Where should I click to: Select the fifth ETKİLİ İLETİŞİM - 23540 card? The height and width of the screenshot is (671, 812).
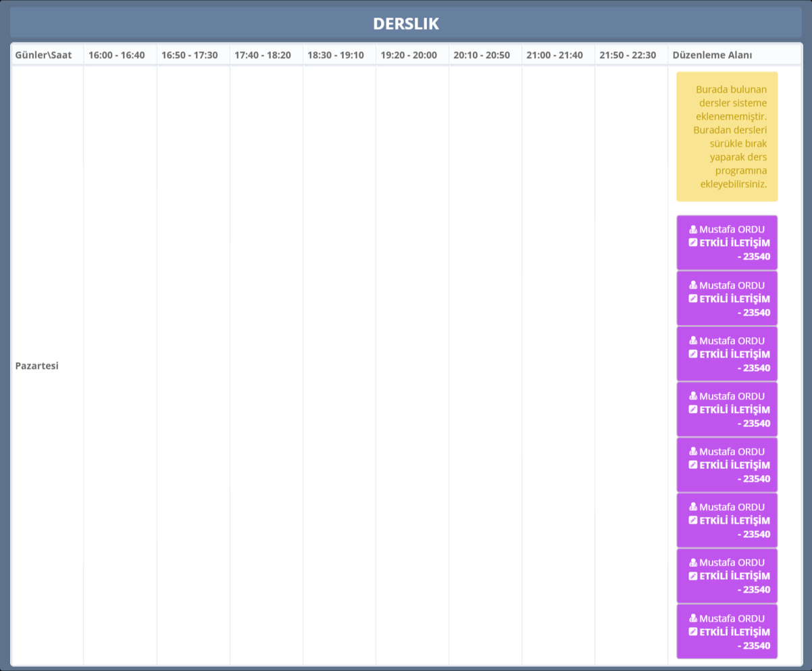(x=727, y=465)
